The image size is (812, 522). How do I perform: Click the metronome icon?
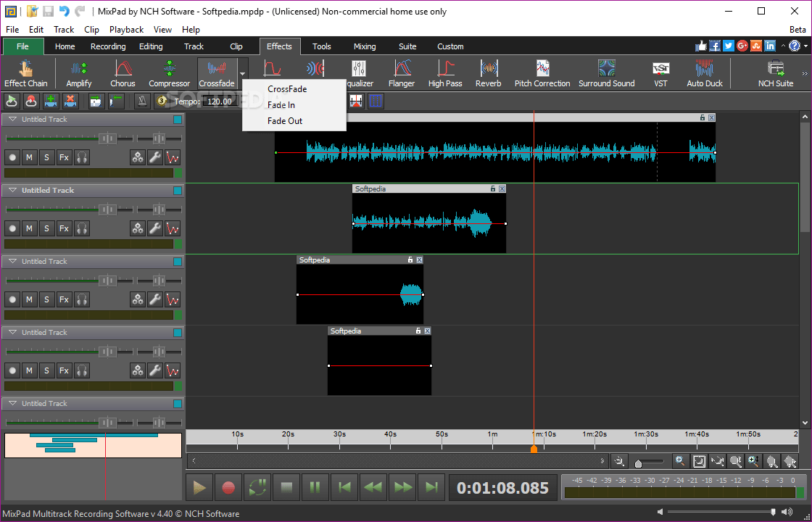click(142, 101)
